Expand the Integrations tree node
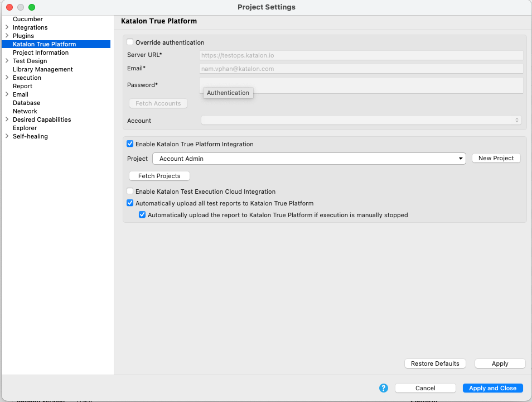Viewport: 532px width, 402px height. [7, 27]
